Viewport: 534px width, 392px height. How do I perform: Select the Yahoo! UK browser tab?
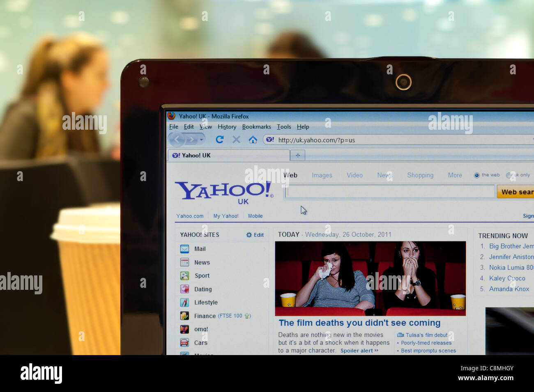point(228,155)
